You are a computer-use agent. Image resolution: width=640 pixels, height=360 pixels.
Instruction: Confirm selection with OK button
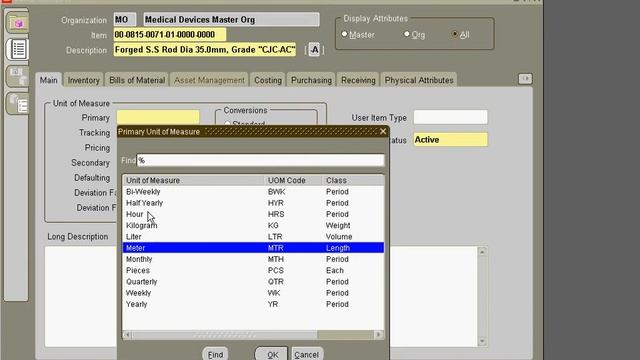pyautogui.click(x=271, y=354)
